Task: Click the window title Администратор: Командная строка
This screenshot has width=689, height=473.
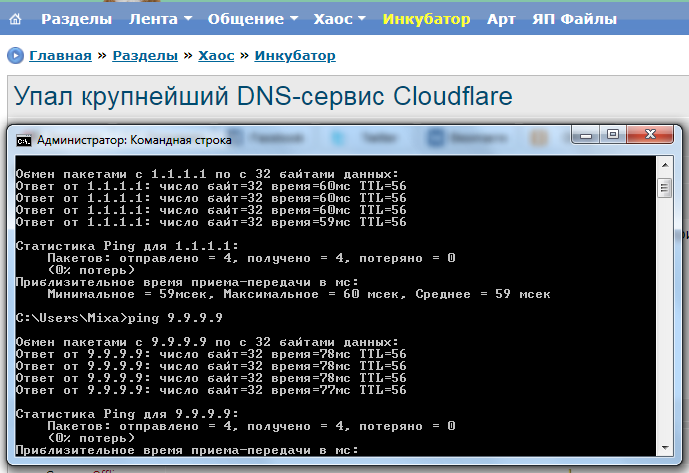Action: pyautogui.click(x=134, y=140)
